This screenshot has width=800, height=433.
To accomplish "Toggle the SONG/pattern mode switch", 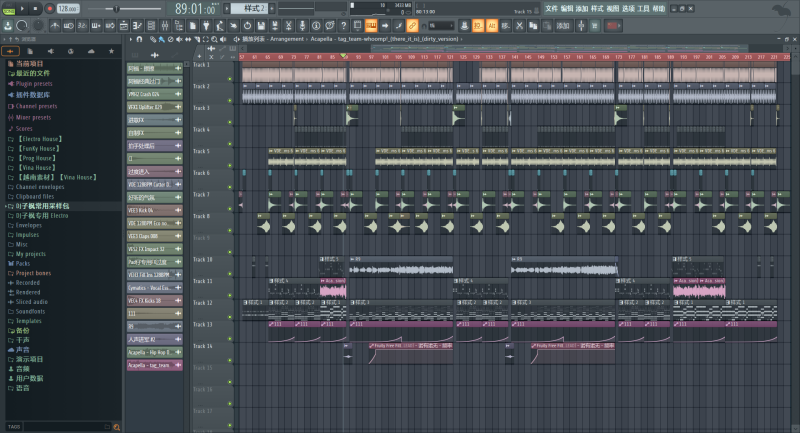I will 8,9.
